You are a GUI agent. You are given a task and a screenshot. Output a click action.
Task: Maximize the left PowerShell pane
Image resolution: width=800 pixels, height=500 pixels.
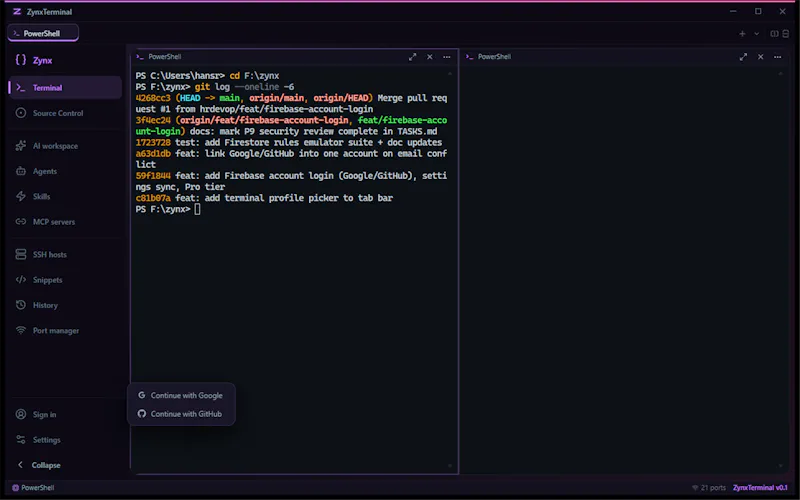pyautogui.click(x=412, y=57)
